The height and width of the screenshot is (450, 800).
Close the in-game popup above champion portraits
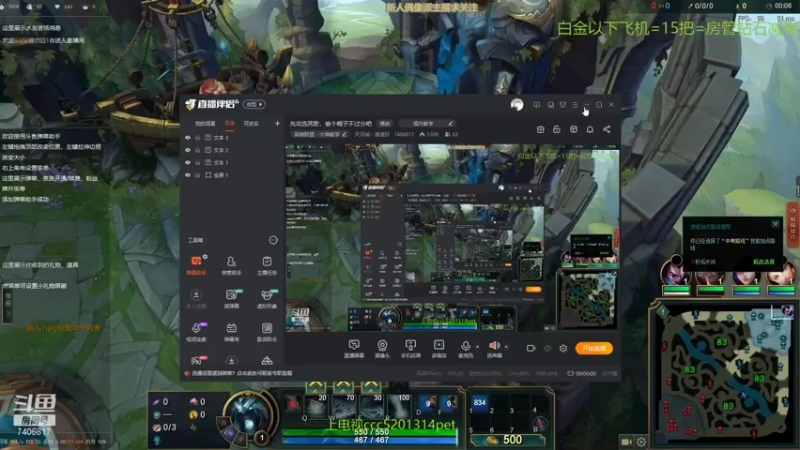776,224
